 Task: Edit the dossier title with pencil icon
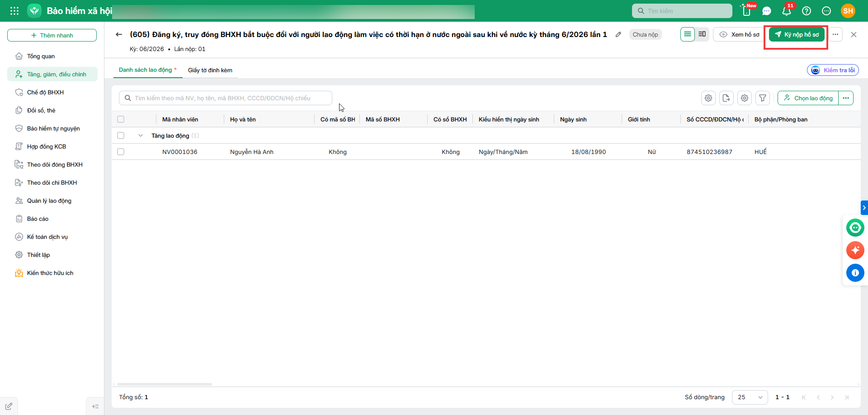point(618,34)
